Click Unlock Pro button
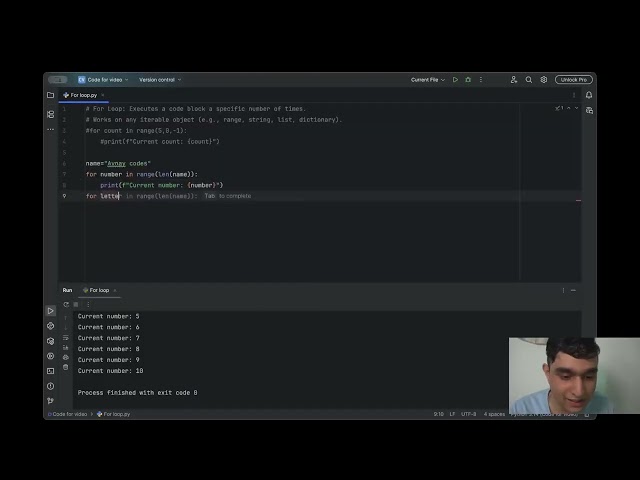This screenshot has height=480, width=640. coord(573,80)
